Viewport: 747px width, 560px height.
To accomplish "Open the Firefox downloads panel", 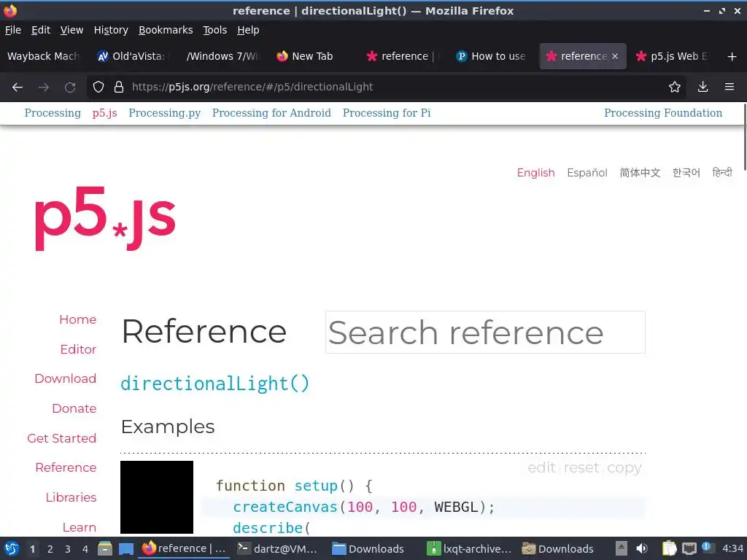I will point(703,87).
